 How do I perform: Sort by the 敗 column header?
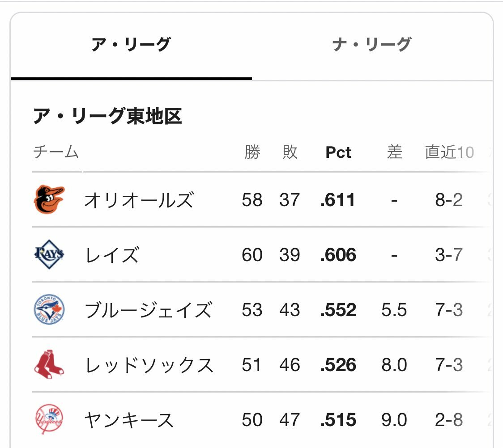pos(290,152)
